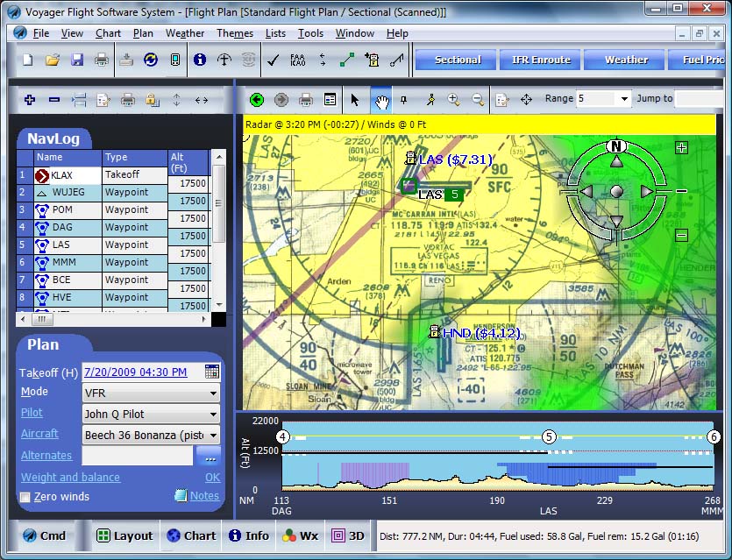Click waypoint marker 5 on altitude profile
This screenshot has width=732, height=560.
549,436
